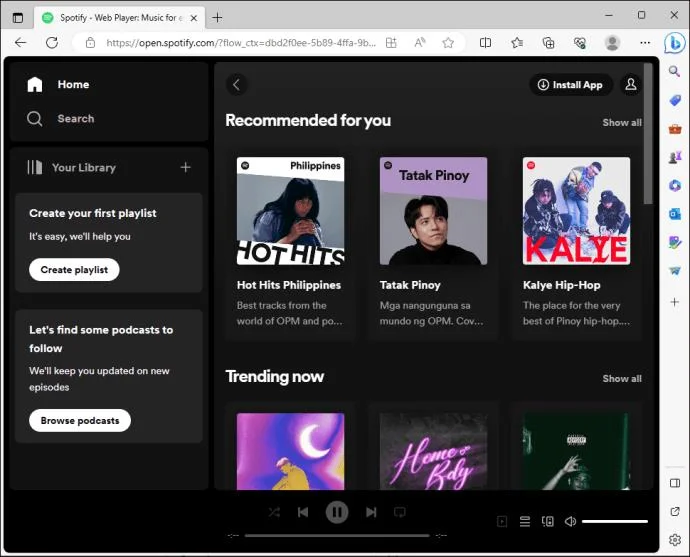This screenshot has width=690, height=557.
Task: Click the Install App button
Action: point(571,84)
